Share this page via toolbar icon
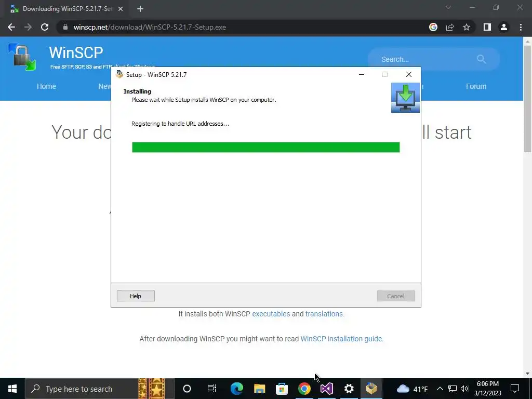The width and height of the screenshot is (532, 399). tap(450, 27)
